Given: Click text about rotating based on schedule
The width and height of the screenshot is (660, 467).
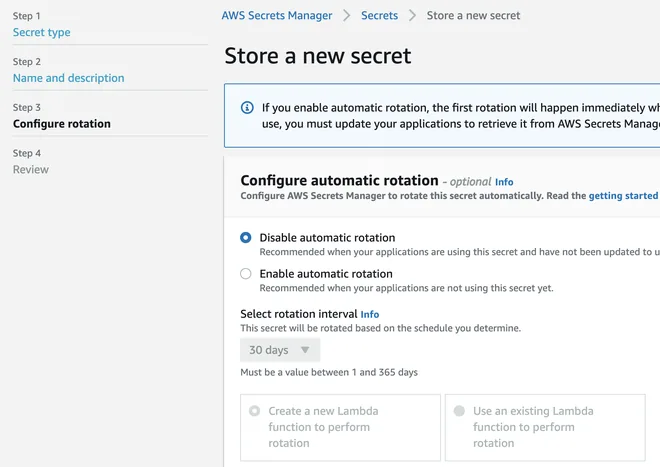Looking at the screenshot, I should click(x=381, y=328).
